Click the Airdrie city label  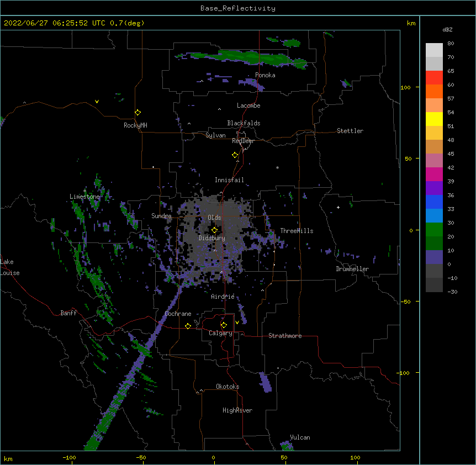(223, 297)
